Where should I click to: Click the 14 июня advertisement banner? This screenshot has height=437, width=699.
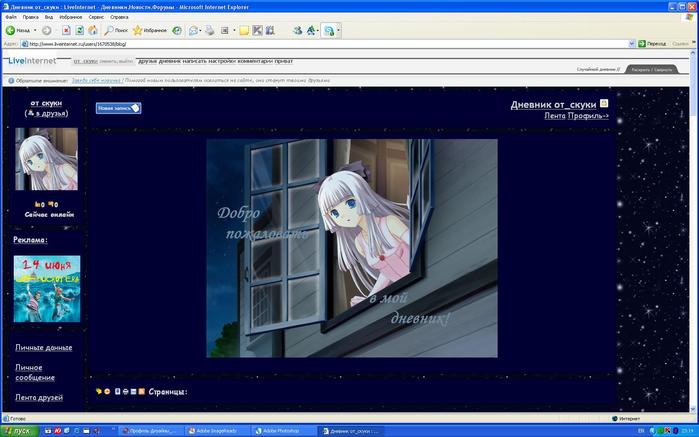click(47, 289)
